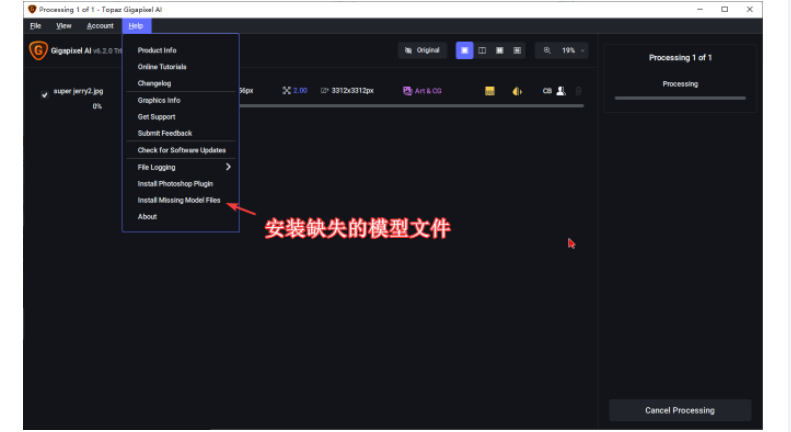
Task: Click the yellow blur removal icon
Action: tap(517, 91)
